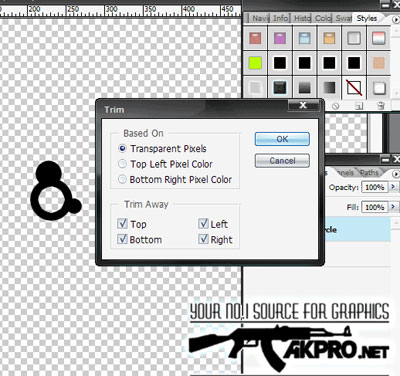Image resolution: width=400 pixels, height=376 pixels.
Task: Apply the dark inset square style
Action: 280,88
